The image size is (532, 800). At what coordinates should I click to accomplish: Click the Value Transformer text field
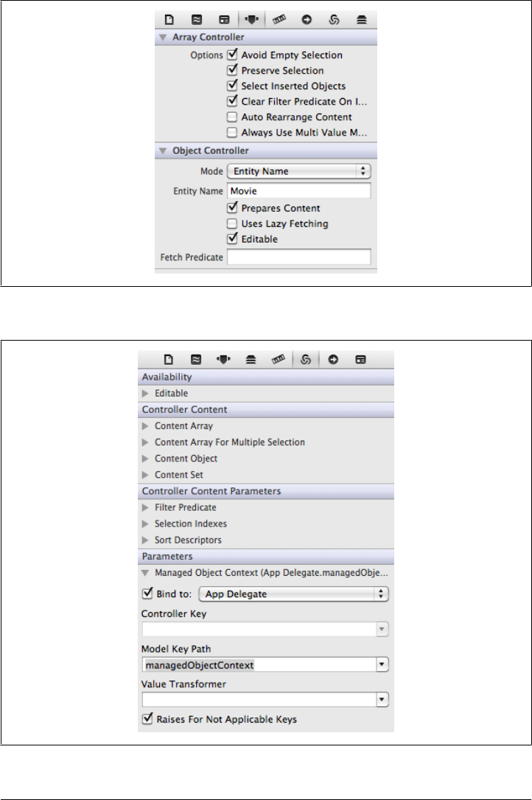pyautogui.click(x=259, y=700)
